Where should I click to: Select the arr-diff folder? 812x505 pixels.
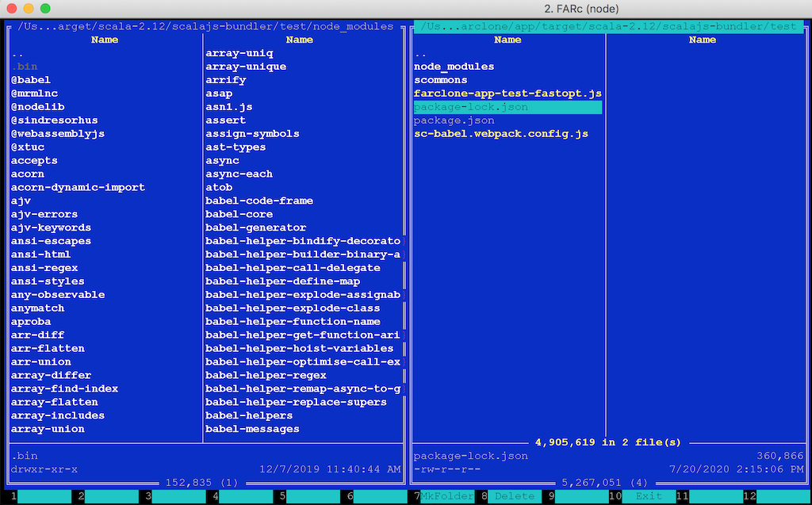pyautogui.click(x=38, y=335)
